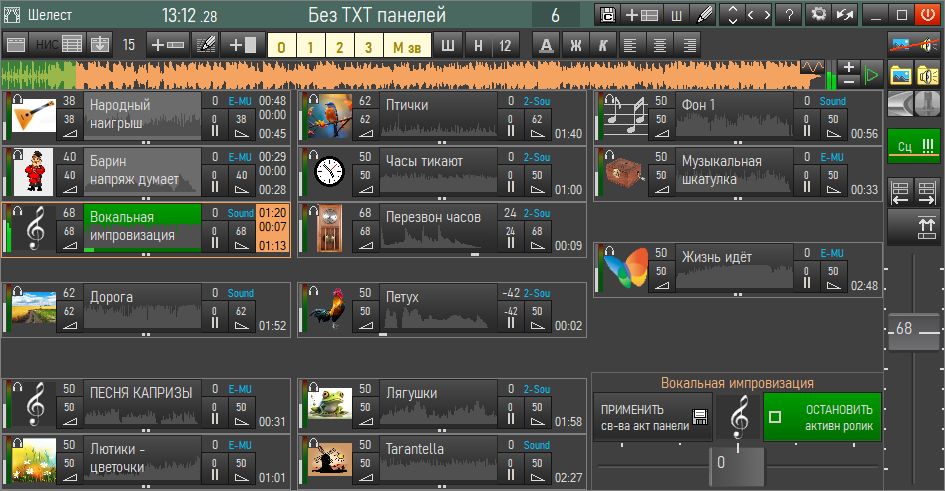Screen dimensions: 945x491
Task: Switch to tab 2
Action: tap(339, 45)
